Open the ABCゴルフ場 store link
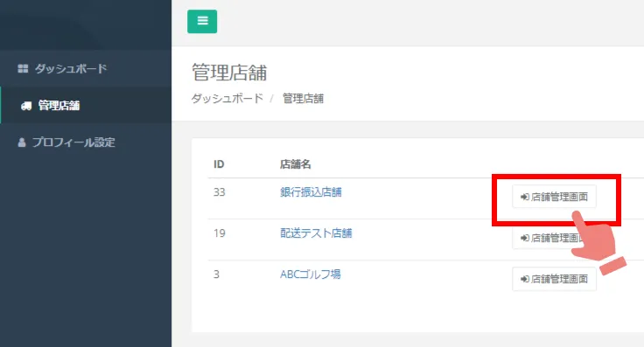Image resolution: width=644 pixels, height=347 pixels. (x=311, y=274)
